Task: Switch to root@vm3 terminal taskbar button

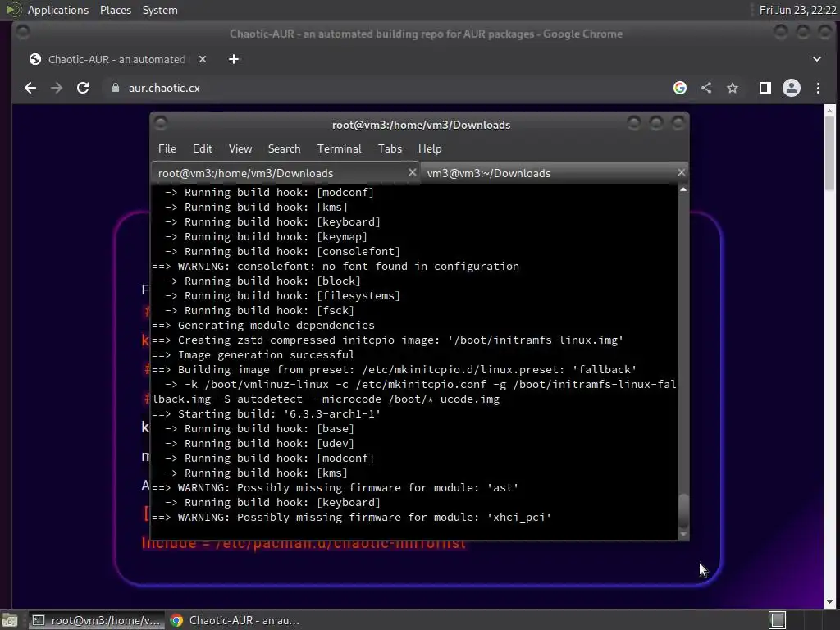Action: [95, 620]
